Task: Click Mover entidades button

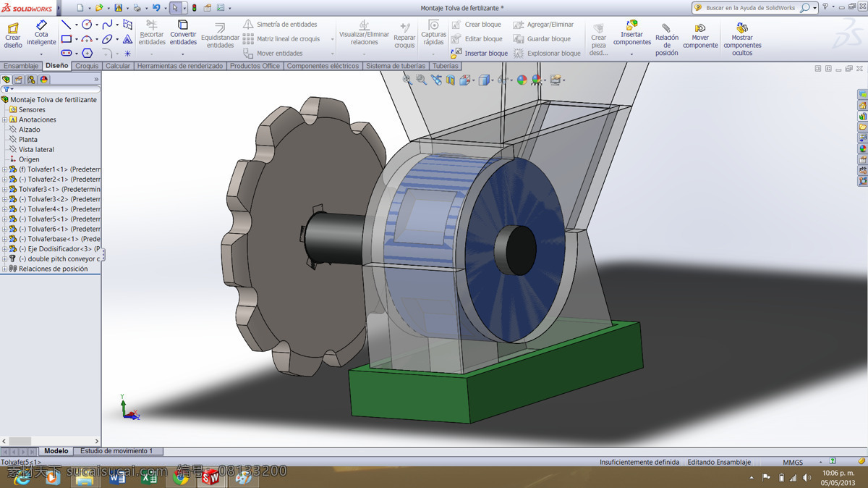Action: 273,54
